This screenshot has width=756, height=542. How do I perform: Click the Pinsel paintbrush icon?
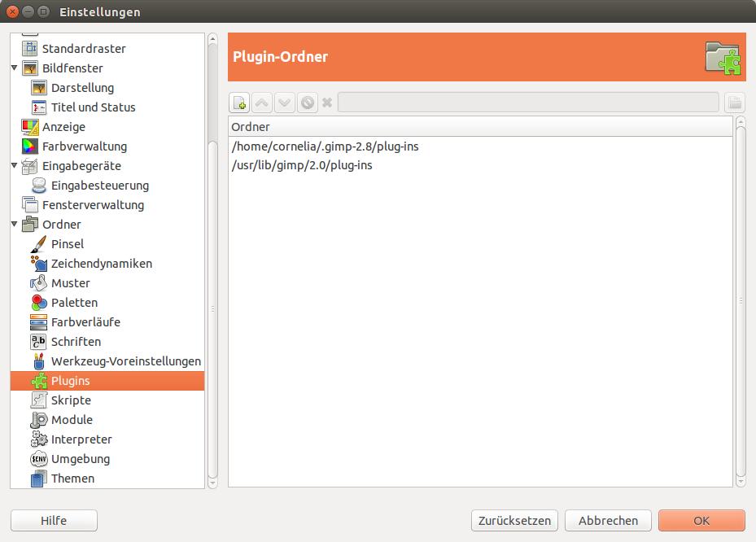39,244
